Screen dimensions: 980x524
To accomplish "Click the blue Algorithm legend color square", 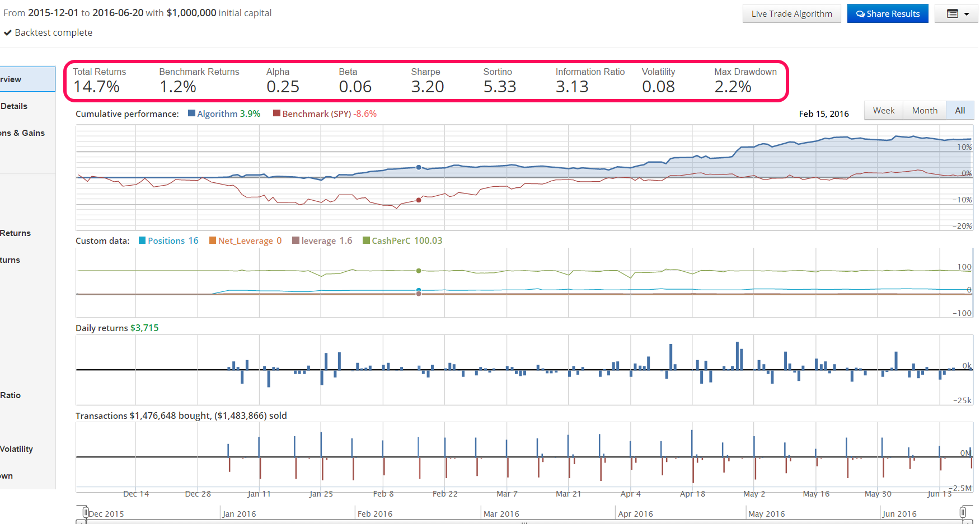I will click(x=193, y=113).
